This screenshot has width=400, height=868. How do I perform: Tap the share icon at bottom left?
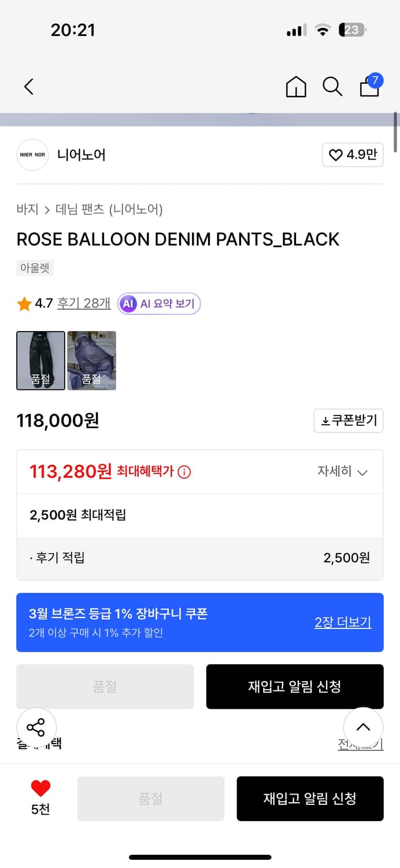36,728
